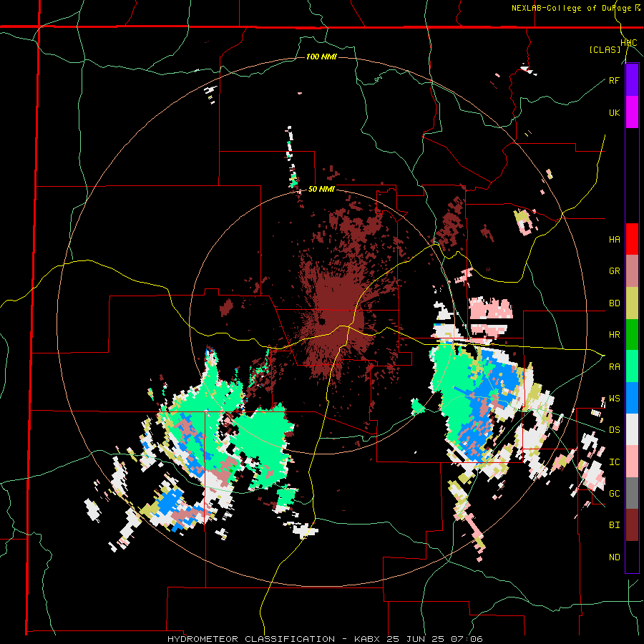
Task: Click the GC gray legend swatch
Action: 632,493
